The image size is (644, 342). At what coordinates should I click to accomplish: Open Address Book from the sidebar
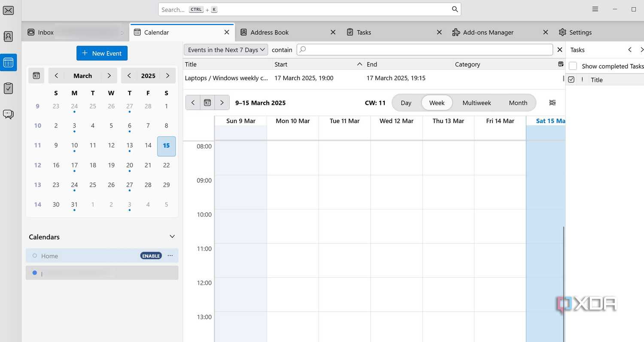[8, 36]
